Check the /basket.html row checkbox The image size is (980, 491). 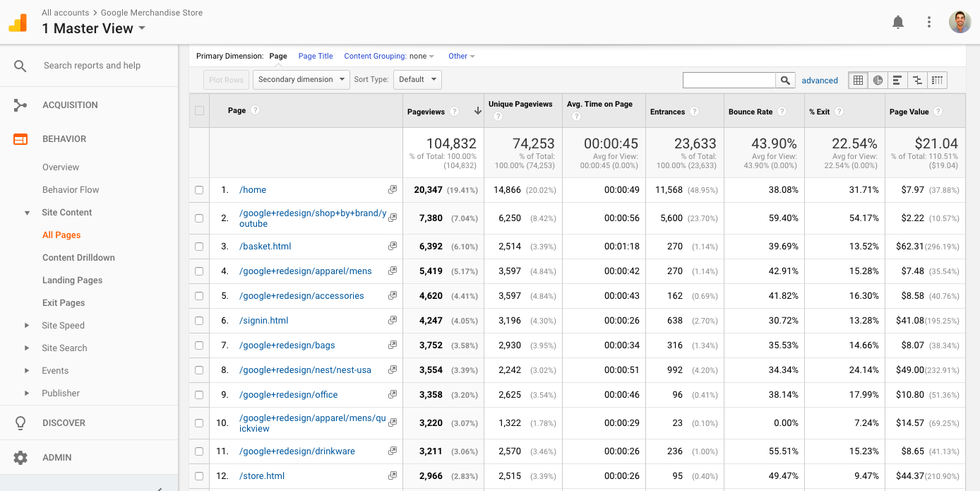pyautogui.click(x=199, y=247)
